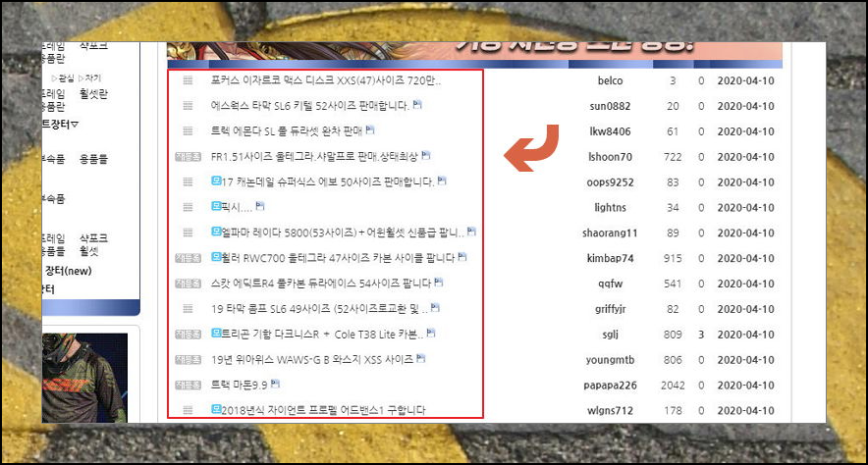Image resolution: width=868 pixels, height=465 pixels.
Task: Open post 19년 위아위스 WAWS-G B 와스지
Action: [x=312, y=360]
